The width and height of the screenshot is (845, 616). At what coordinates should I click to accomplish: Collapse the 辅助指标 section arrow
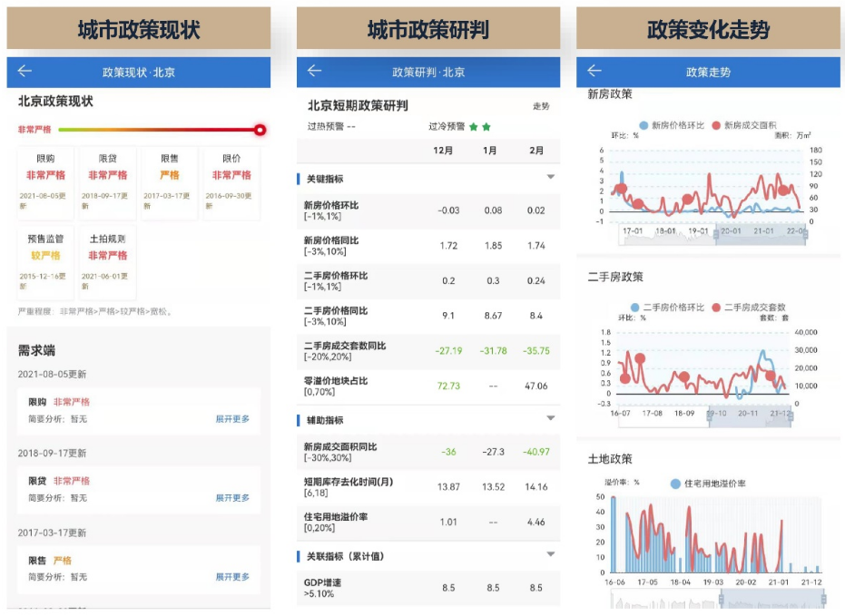pyautogui.click(x=550, y=418)
